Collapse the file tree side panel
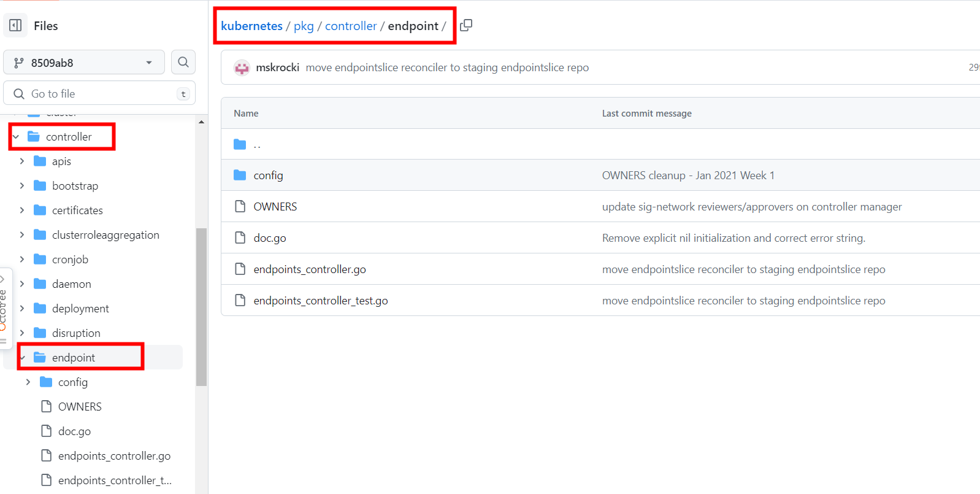 coord(15,26)
